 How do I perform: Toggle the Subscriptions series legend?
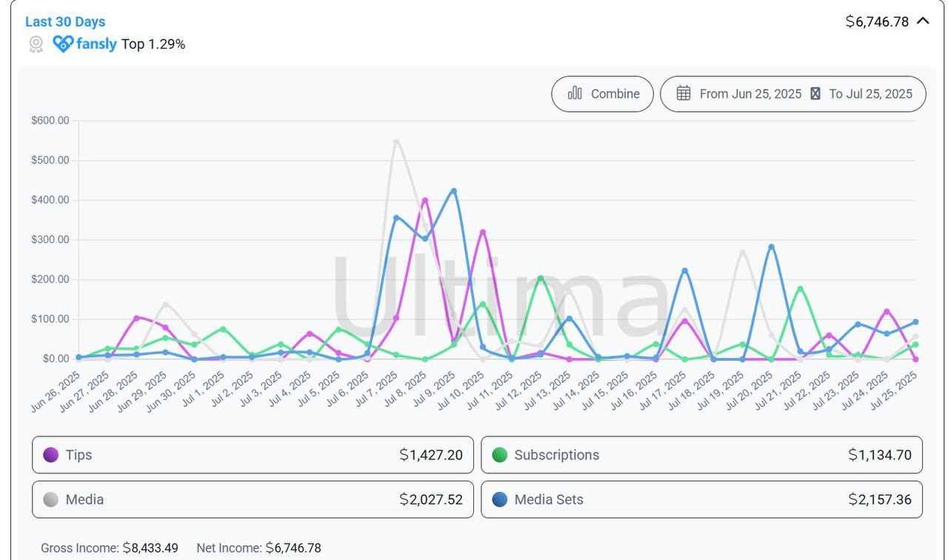701,455
